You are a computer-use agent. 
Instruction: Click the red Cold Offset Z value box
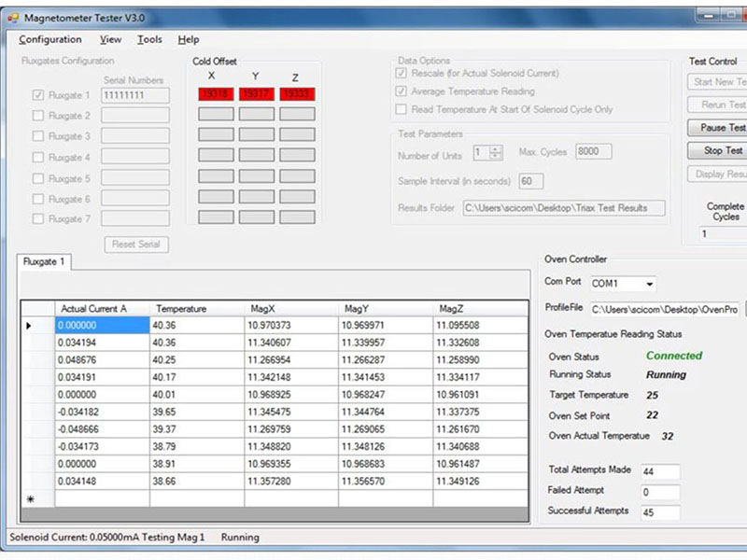click(x=297, y=94)
